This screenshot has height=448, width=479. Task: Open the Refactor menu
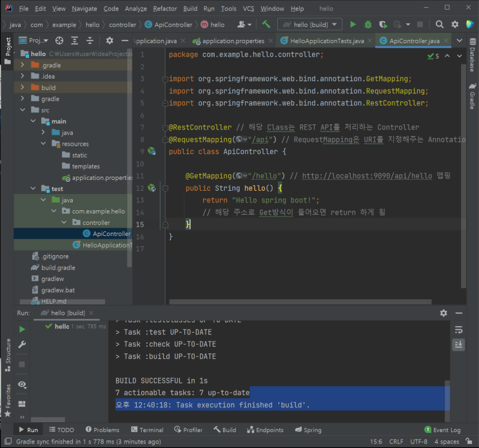pos(165,9)
